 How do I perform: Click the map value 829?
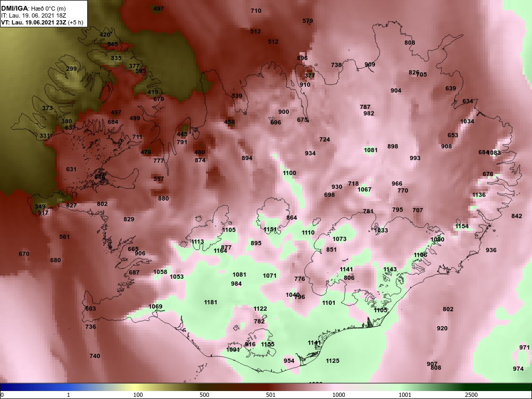pyautogui.click(x=129, y=220)
